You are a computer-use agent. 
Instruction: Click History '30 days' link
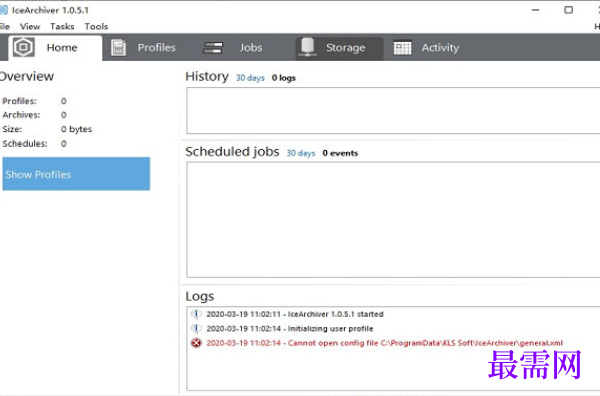point(250,78)
